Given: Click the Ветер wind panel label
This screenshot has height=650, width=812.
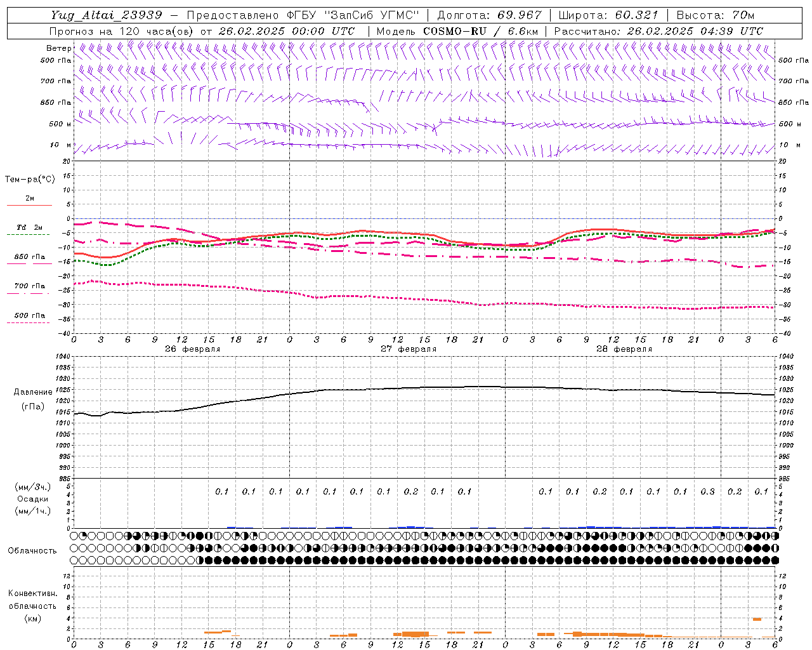Looking at the screenshot, I should point(58,48).
